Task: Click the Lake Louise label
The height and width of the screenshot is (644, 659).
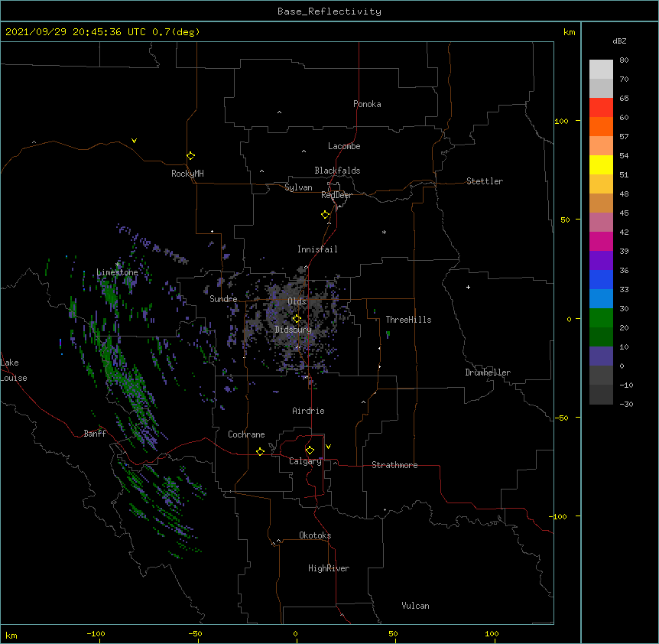Action: (x=14, y=370)
